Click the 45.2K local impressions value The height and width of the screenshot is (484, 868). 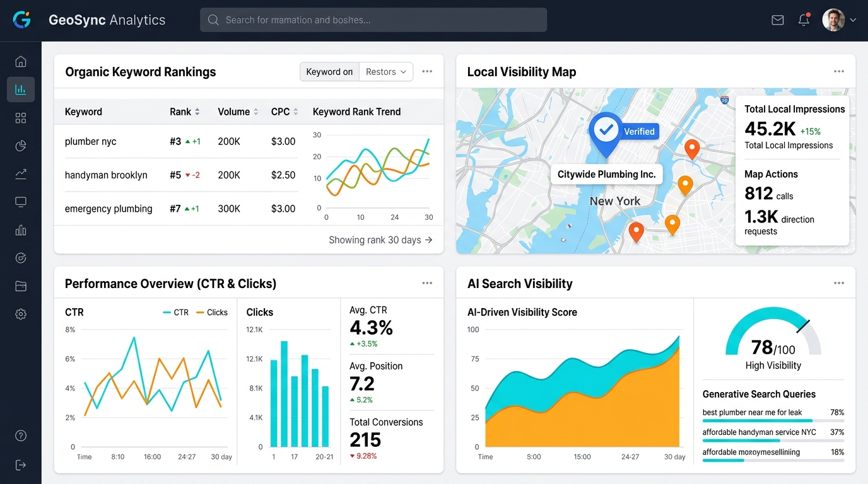coord(770,129)
